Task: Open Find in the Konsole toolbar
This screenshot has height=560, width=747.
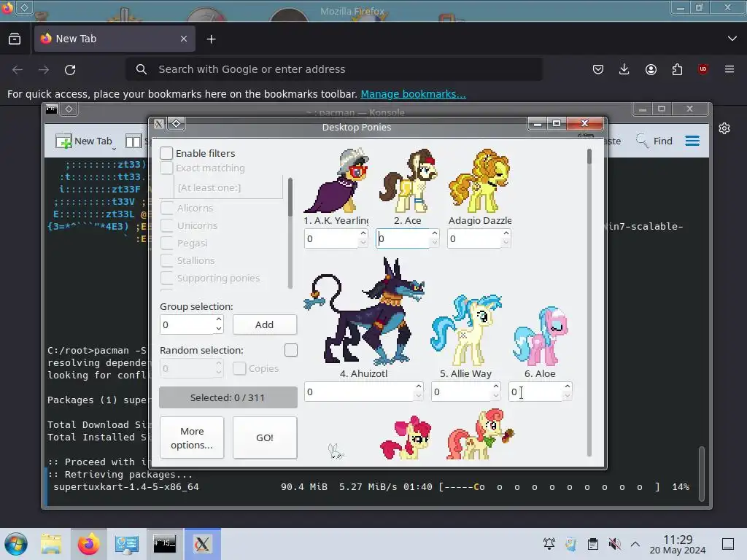Action: (x=654, y=141)
